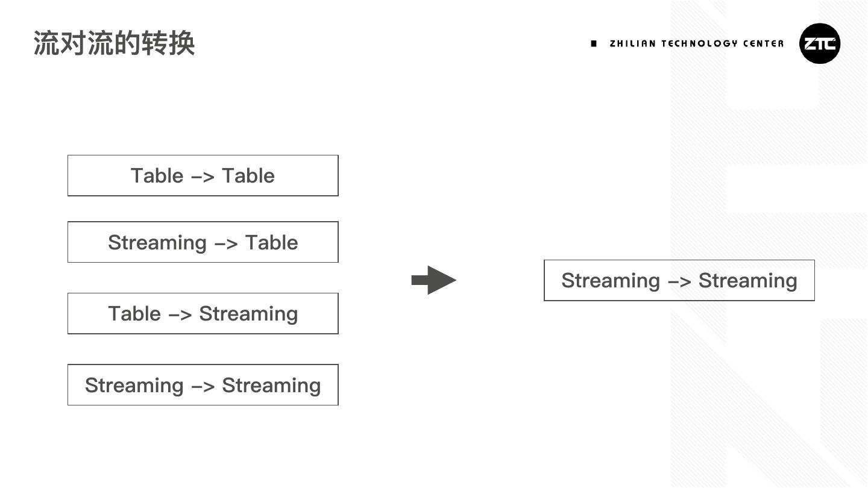Image resolution: width=868 pixels, height=488 pixels.
Task: Click the word ZHILIAN in the header
Action: (632, 43)
